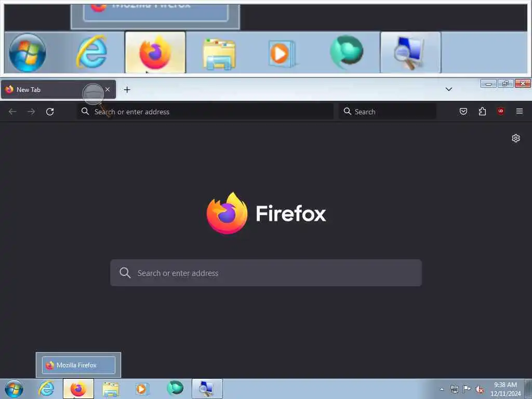Viewport: 532px width, 399px height.
Task: Click magnified green globe icon in Magnifier view
Action: click(347, 52)
